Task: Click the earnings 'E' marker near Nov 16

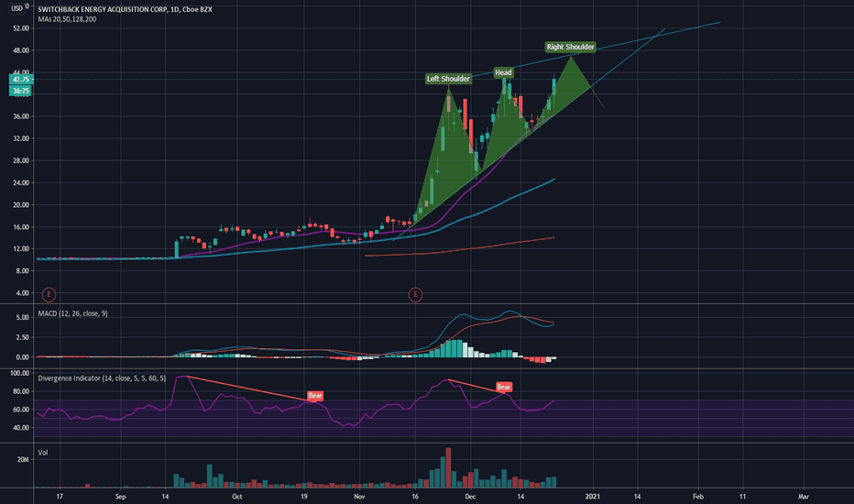Action: click(x=415, y=295)
